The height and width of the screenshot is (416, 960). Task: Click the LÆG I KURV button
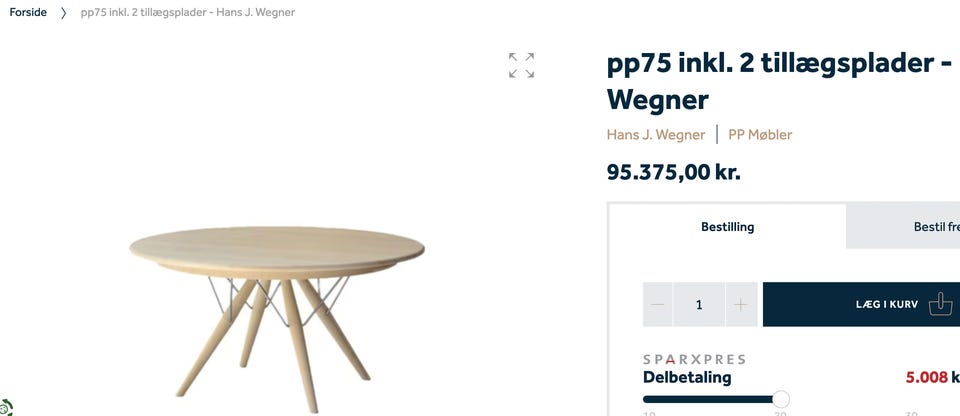[x=861, y=304]
